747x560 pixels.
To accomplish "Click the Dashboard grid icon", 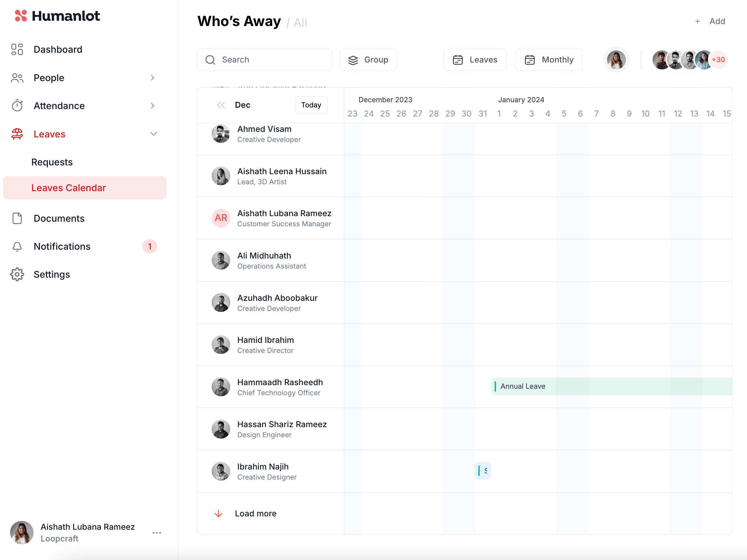I will tap(17, 49).
